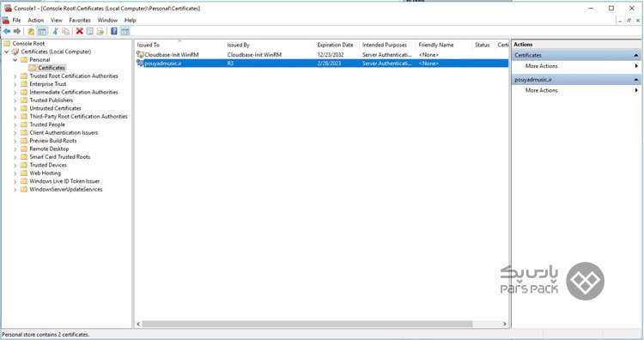
Task: Click the Copy toolbar icon
Action: pyautogui.click(x=66, y=31)
